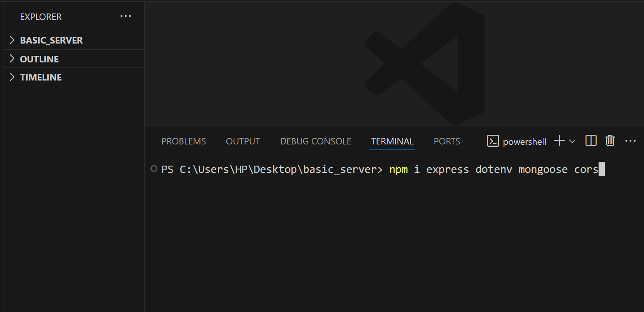Open the OUTPUT tab
This screenshot has width=644, height=312.
coord(243,141)
